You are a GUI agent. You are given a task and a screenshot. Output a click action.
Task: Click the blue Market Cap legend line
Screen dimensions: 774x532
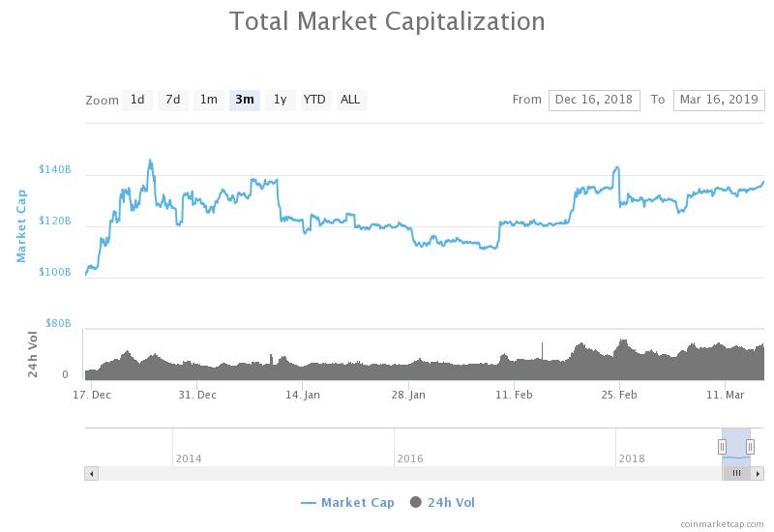click(x=309, y=502)
